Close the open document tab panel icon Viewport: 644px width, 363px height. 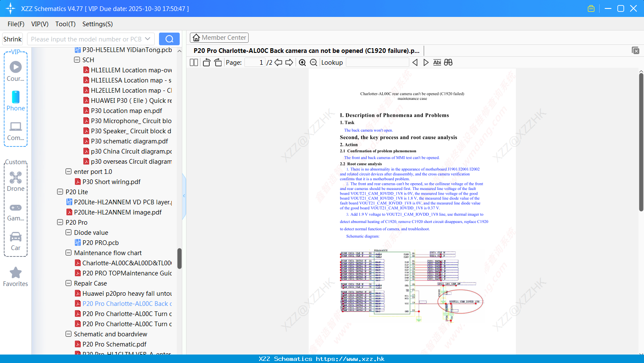635,50
